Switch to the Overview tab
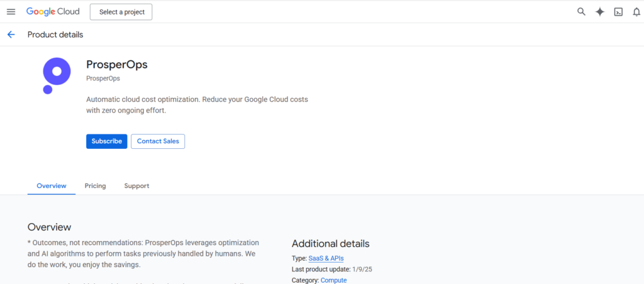Image resolution: width=644 pixels, height=284 pixels. click(x=52, y=186)
